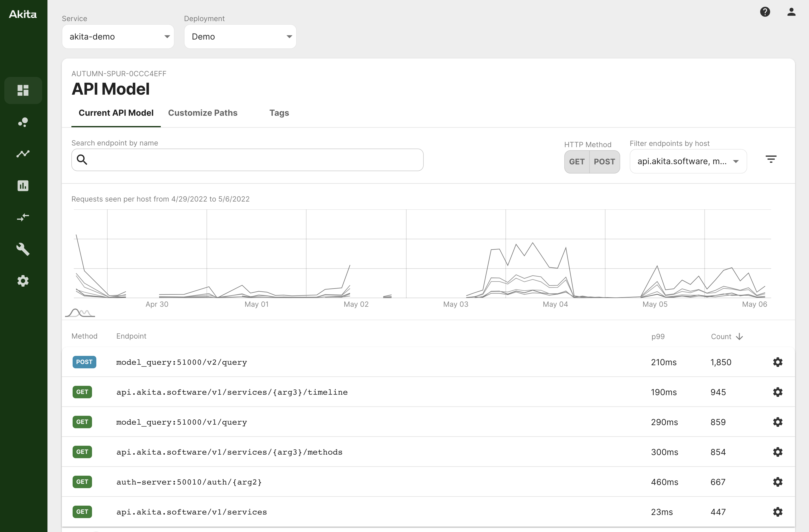This screenshot has height=532, width=809.
Task: Click the POST badge on v2/query row
Action: [x=84, y=362]
